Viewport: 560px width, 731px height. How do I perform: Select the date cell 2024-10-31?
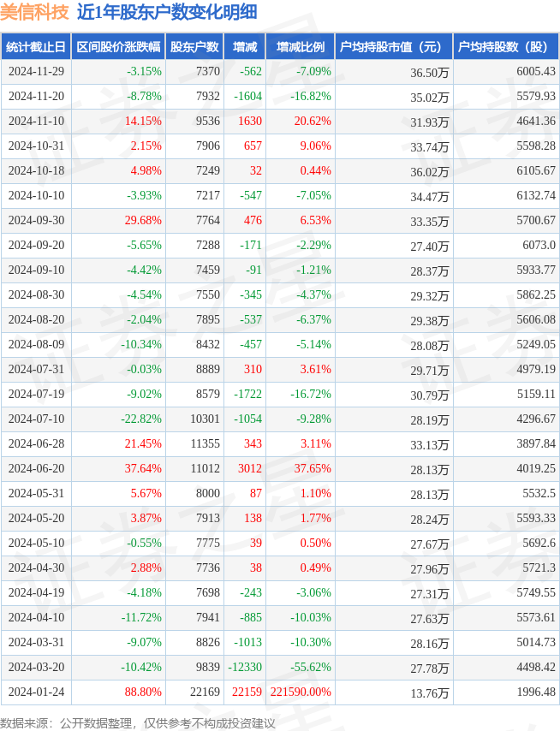36,146
